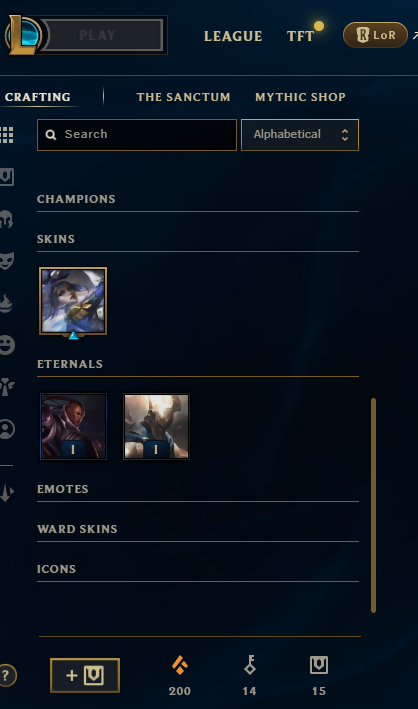Open the Mythic Shop tab
The width and height of the screenshot is (418, 709).
pos(300,97)
